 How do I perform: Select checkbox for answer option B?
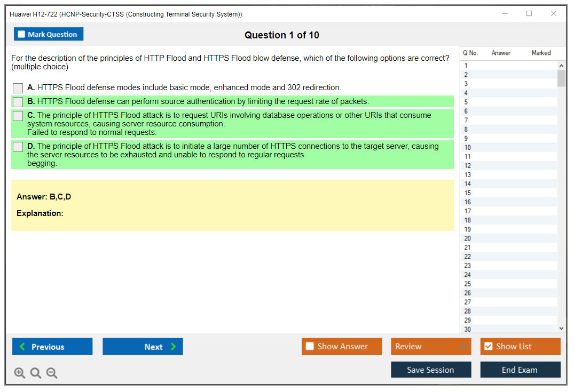pyautogui.click(x=18, y=102)
